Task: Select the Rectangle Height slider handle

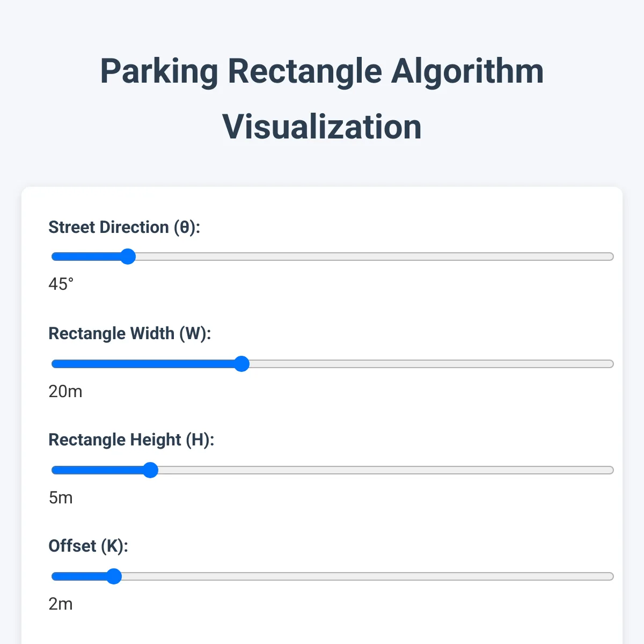Action: (x=151, y=470)
